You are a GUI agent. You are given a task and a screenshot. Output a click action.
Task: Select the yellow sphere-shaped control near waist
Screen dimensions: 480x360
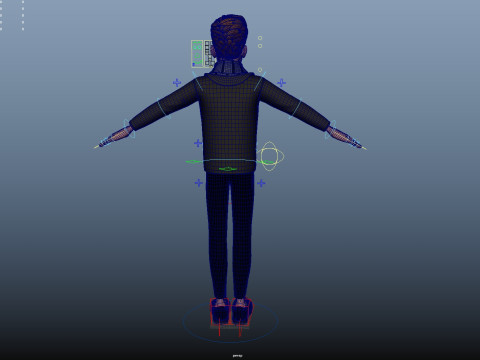tap(270, 156)
